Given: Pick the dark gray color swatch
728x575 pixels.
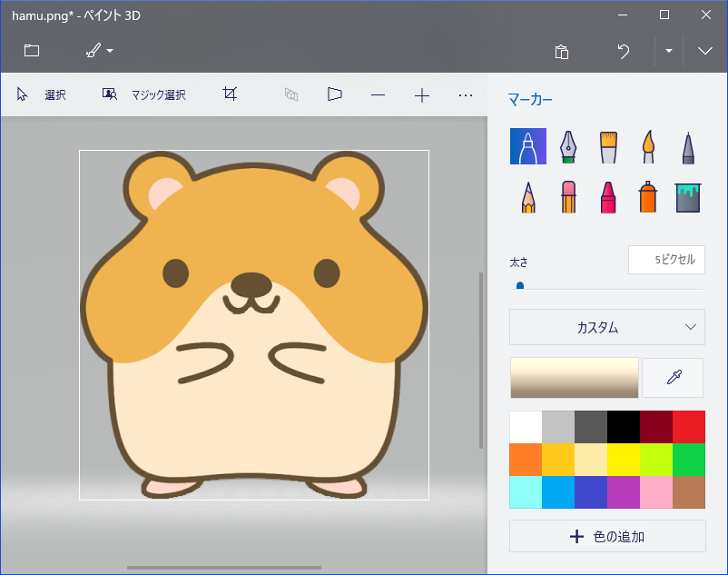Looking at the screenshot, I should coord(591,427).
